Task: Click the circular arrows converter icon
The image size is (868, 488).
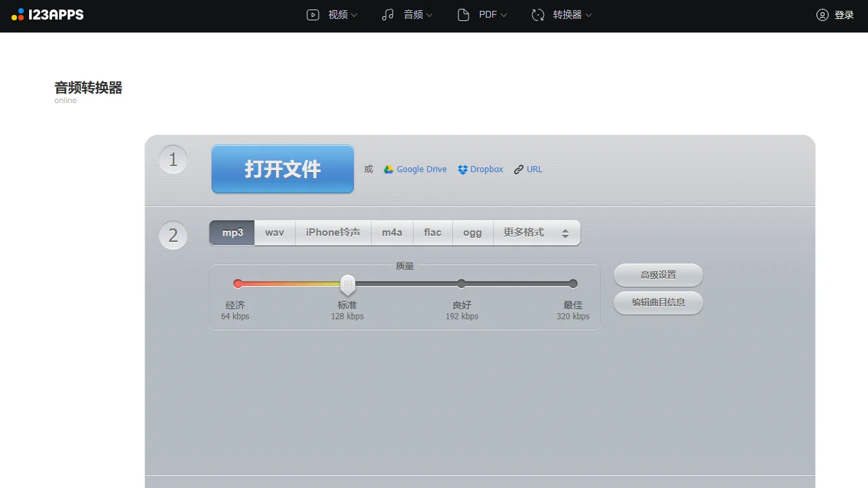Action: pyautogui.click(x=538, y=14)
